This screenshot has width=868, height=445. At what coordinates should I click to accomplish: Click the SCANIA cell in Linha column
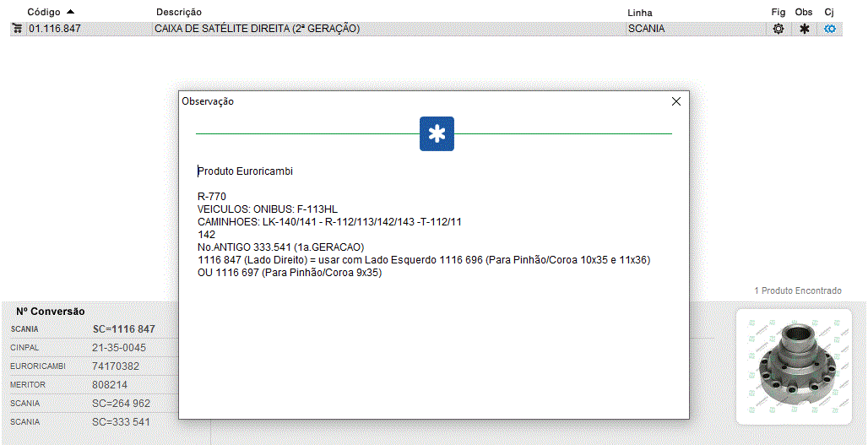(x=647, y=29)
